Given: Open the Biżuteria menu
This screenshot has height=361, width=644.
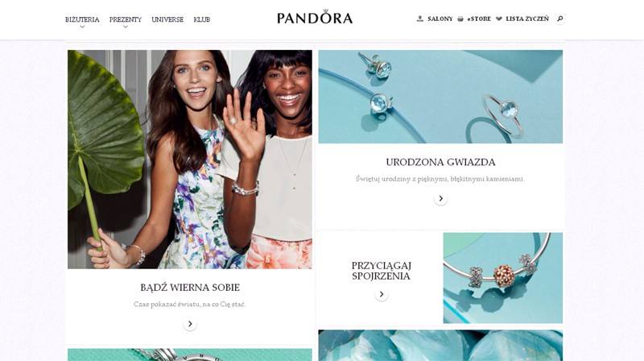Looking at the screenshot, I should [82, 19].
